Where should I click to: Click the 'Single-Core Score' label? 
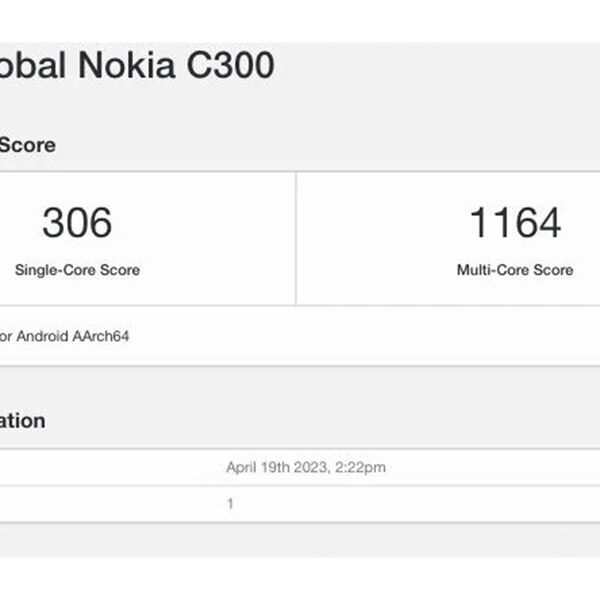(x=77, y=270)
